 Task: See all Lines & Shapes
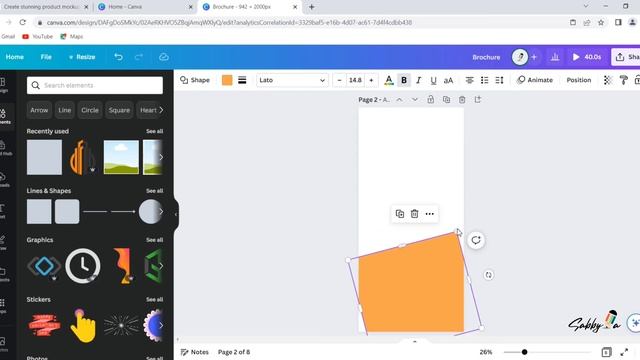tap(154, 191)
